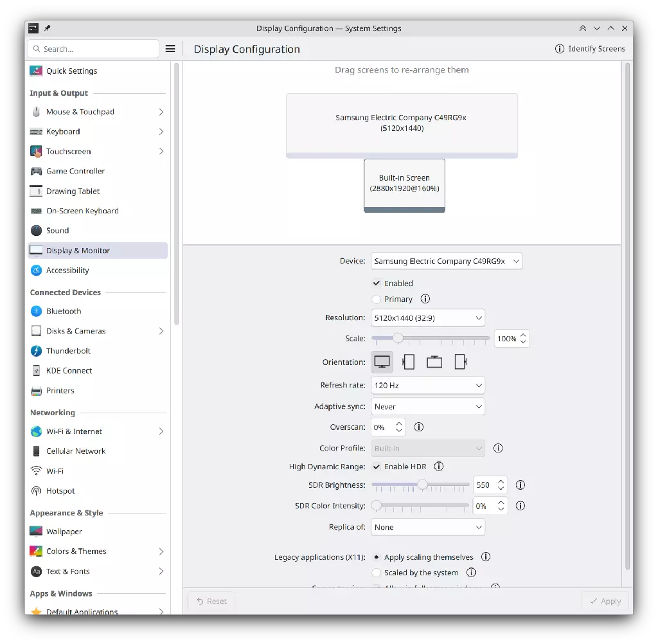Open Printers settings
Screen dimensions: 658x644
(98, 391)
